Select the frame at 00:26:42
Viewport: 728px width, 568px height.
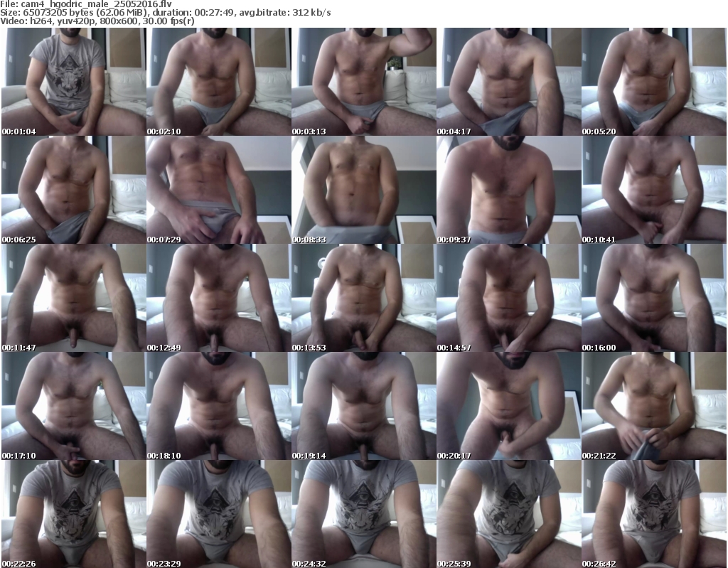tap(654, 514)
